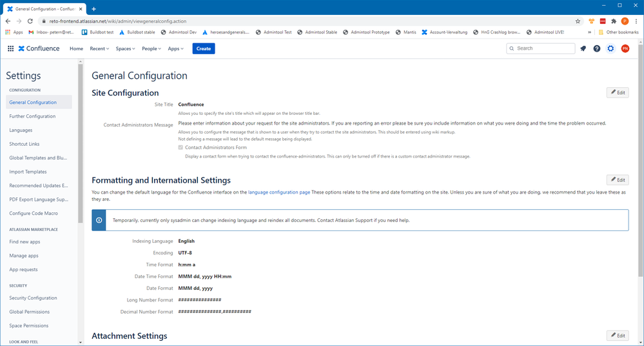Open a new browser tab
Screen dimensions: 644x346
click(x=93, y=8)
